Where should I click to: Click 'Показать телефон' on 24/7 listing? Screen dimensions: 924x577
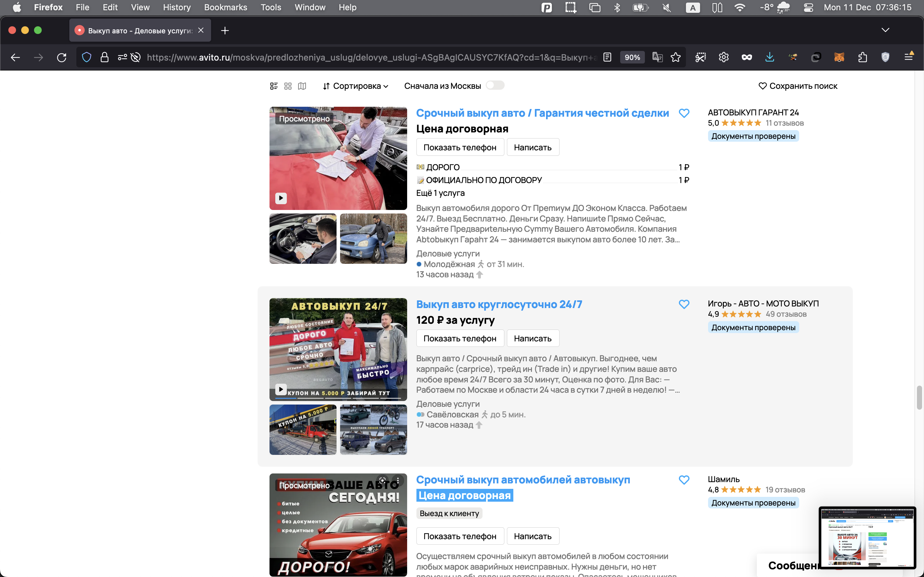pyautogui.click(x=460, y=338)
